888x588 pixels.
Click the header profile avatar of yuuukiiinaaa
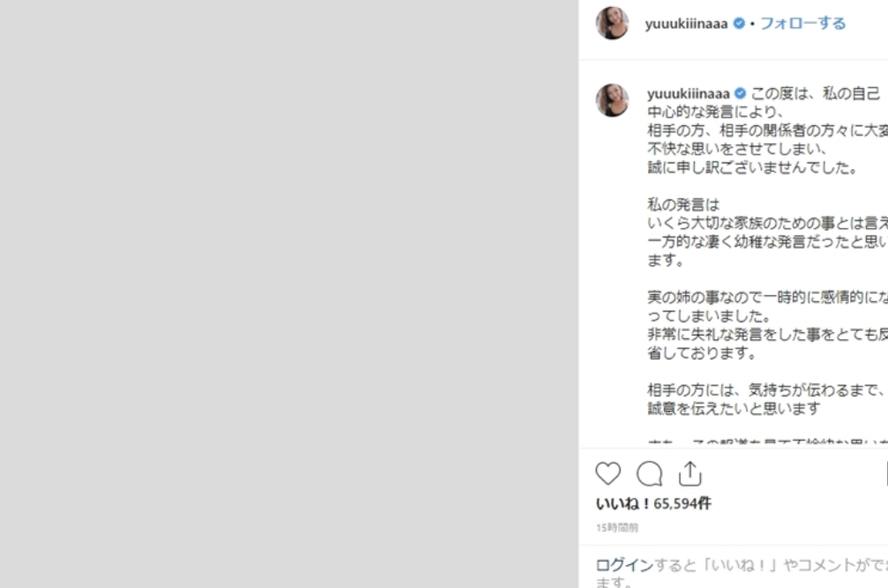(x=613, y=23)
